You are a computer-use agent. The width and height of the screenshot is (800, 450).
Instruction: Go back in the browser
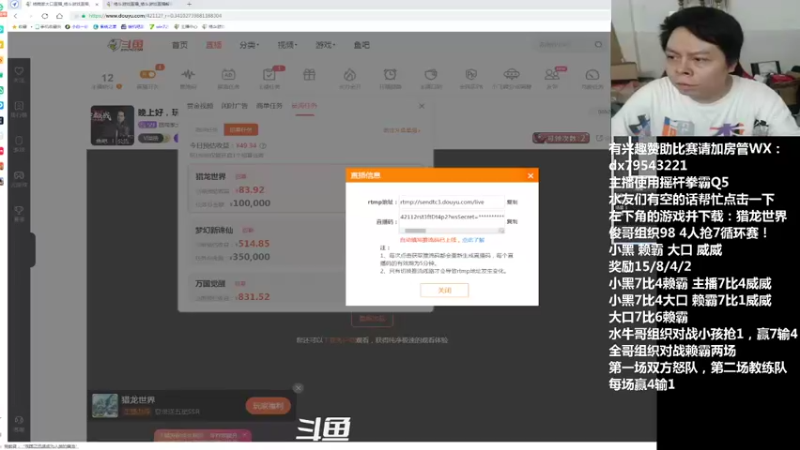coord(16,16)
